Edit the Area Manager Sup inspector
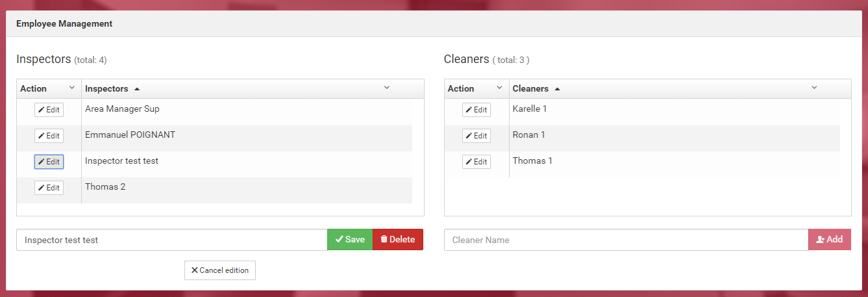This screenshot has height=297, width=868. tap(49, 110)
